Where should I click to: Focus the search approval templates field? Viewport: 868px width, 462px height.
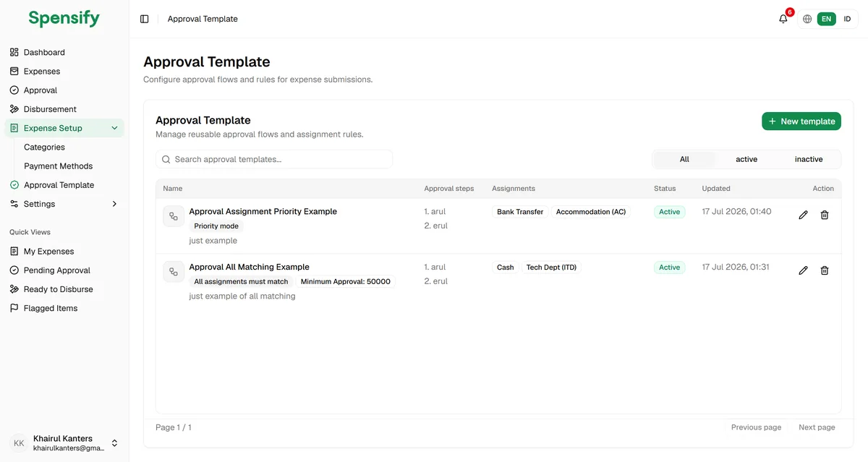274,159
